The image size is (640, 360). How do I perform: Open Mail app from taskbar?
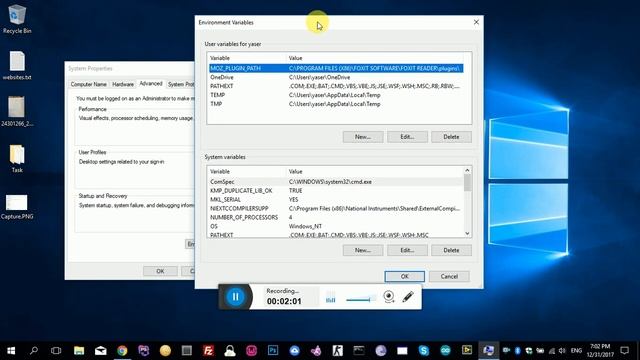(x=100, y=350)
